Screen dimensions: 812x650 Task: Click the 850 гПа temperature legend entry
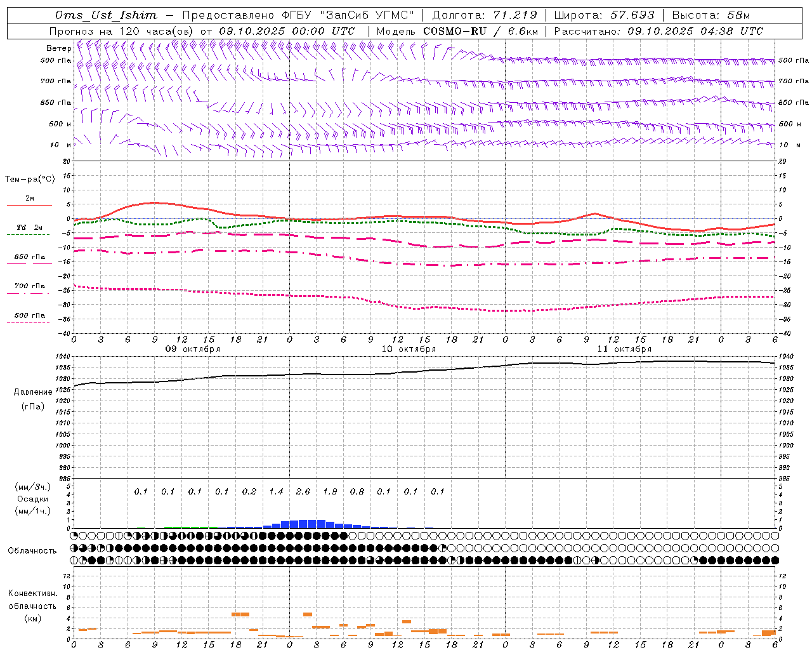pyautogui.click(x=29, y=258)
